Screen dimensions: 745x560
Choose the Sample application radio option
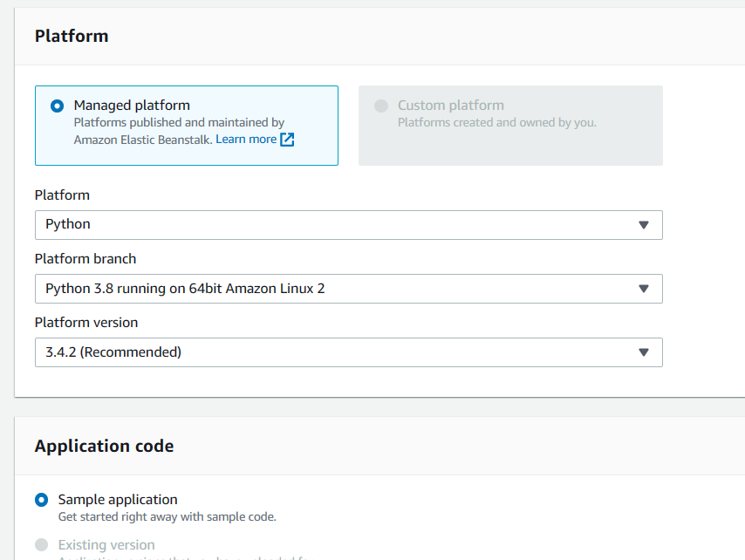pyautogui.click(x=41, y=500)
